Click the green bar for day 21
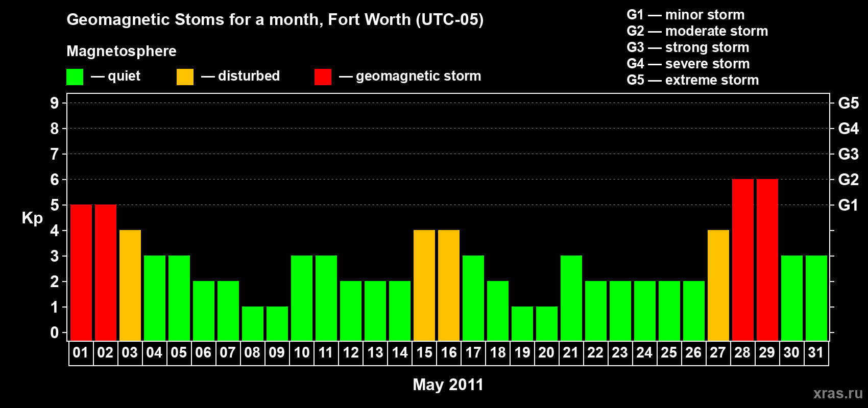This screenshot has height=408, width=868. coord(571,298)
